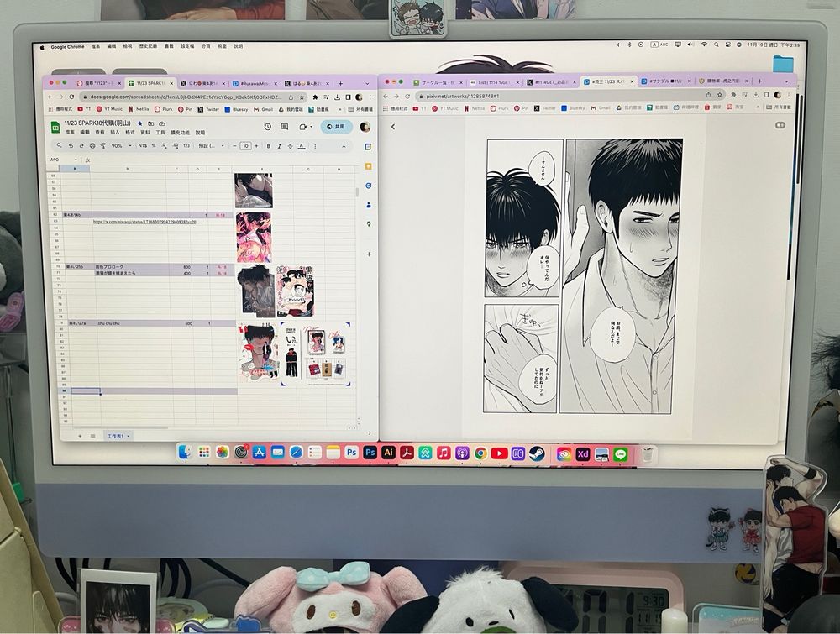Switch to the #Rukawa pixiv tab in the left window
This screenshot has width=840, height=634.
[x=254, y=83]
